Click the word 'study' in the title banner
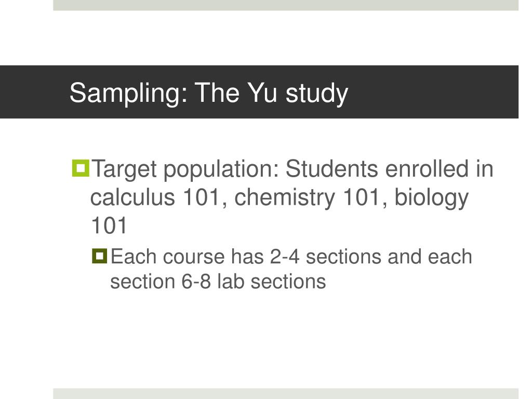 317,93
